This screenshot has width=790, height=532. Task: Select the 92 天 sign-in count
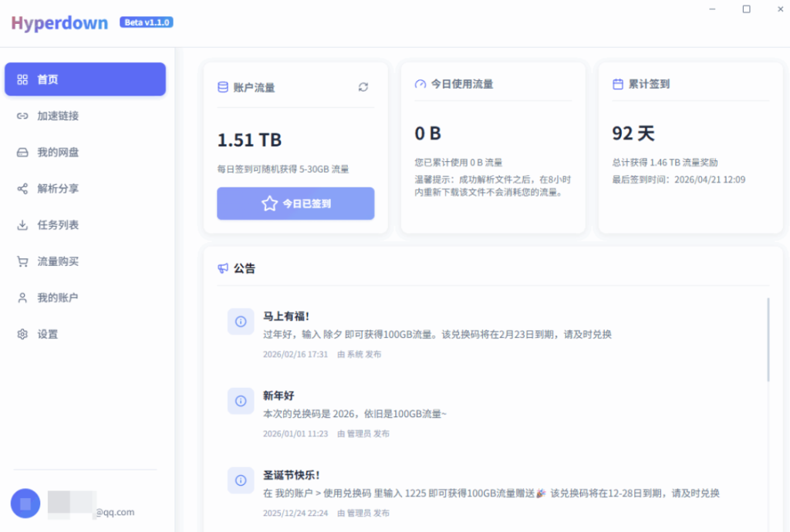[x=633, y=133]
